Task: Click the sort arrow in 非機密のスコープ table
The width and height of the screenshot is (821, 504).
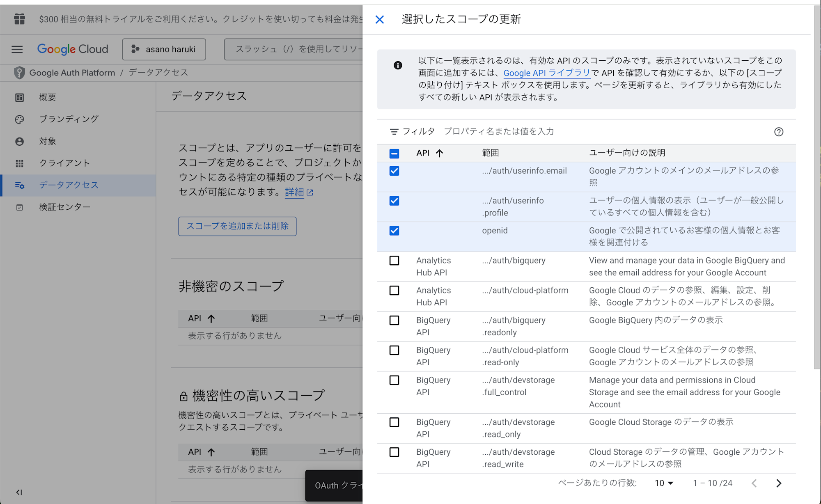Action: tap(211, 318)
